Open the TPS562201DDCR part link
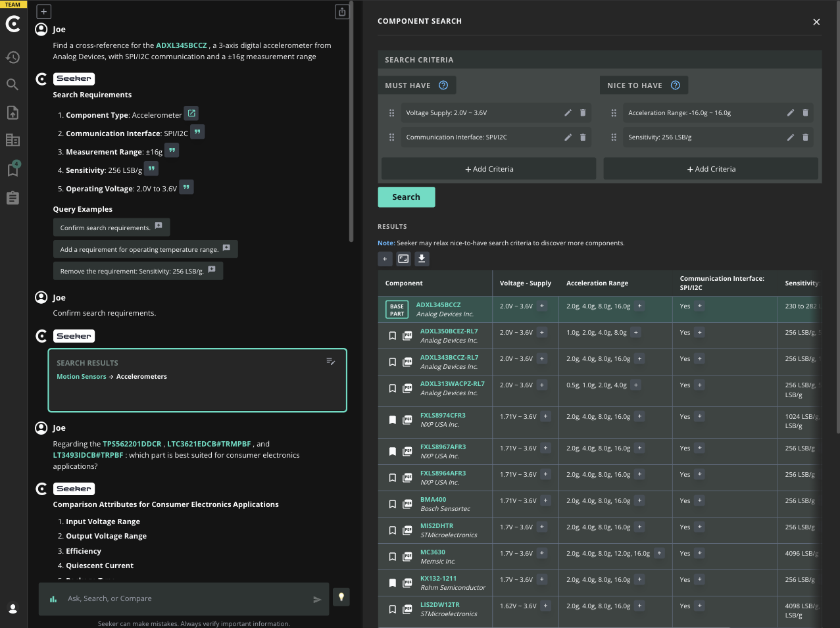 [x=132, y=444]
